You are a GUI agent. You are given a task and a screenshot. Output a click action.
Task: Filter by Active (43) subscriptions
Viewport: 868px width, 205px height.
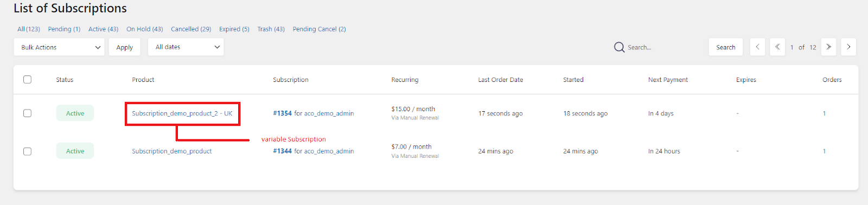[x=103, y=29]
